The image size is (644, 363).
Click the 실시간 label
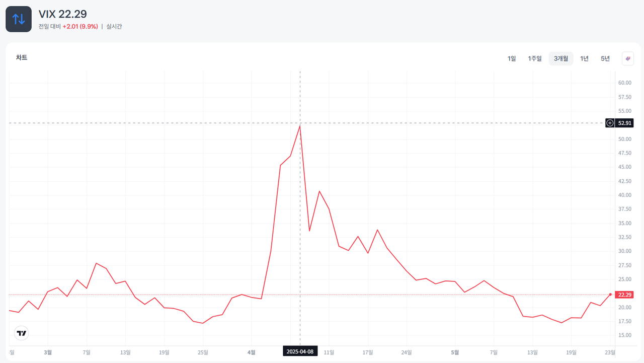[x=114, y=26]
